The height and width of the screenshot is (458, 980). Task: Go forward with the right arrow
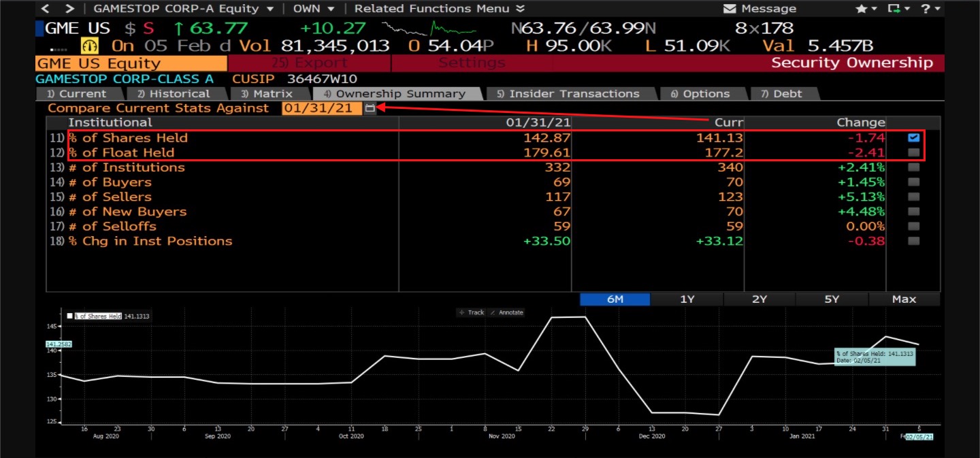tap(69, 9)
